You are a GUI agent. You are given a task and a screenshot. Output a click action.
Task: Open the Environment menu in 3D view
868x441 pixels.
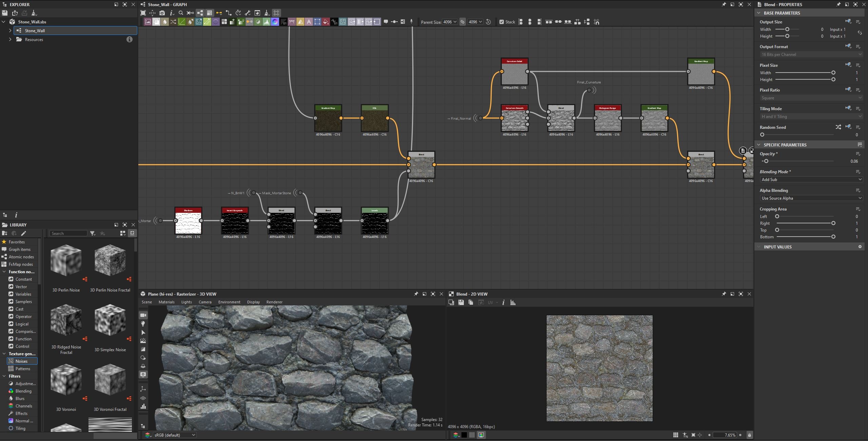click(x=229, y=302)
